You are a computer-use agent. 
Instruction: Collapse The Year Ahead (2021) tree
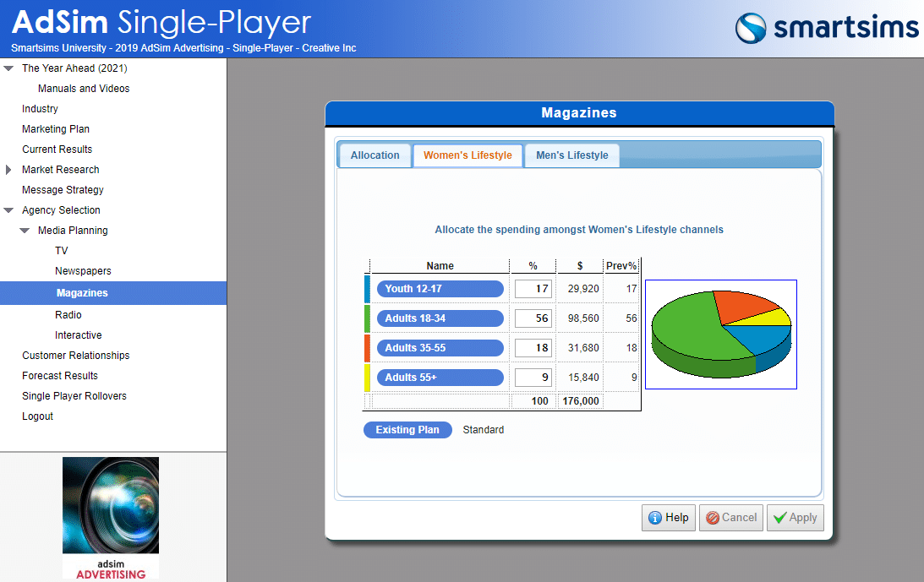pos(8,68)
